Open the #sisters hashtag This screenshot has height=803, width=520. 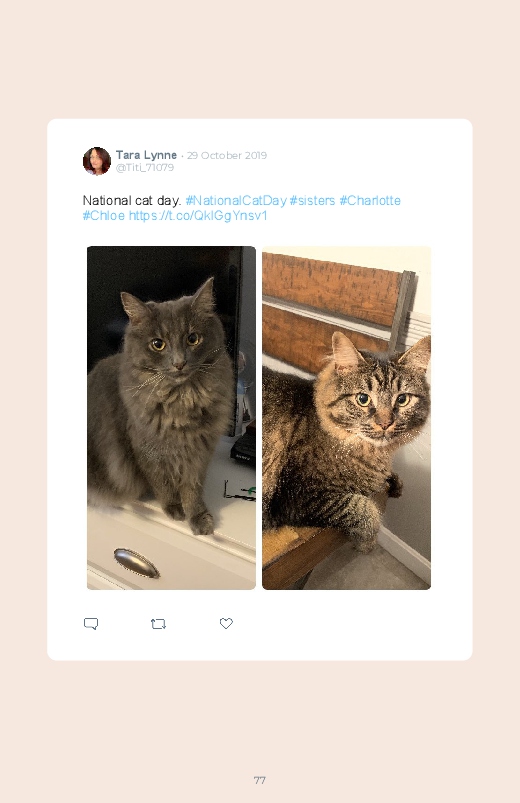pyautogui.click(x=312, y=200)
